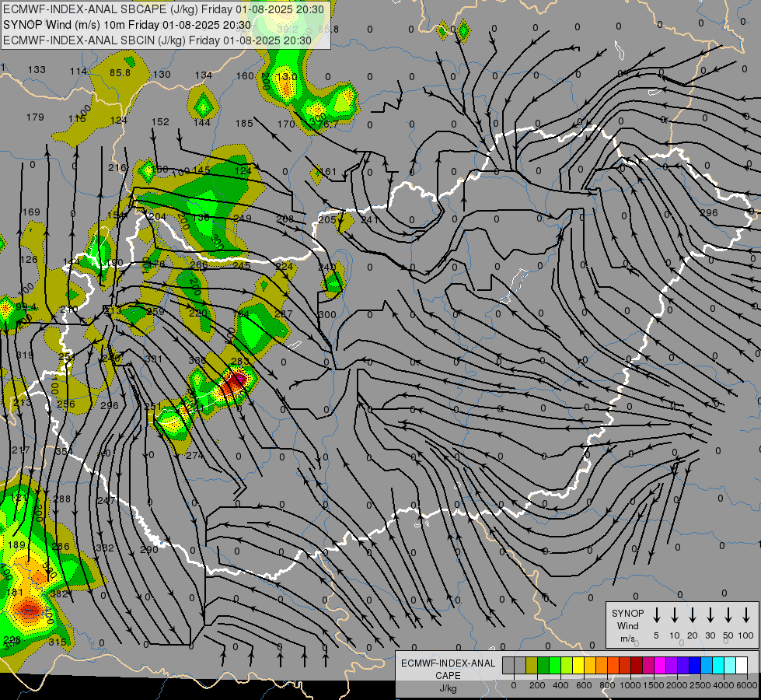Click the 185 value on the map

(x=244, y=124)
